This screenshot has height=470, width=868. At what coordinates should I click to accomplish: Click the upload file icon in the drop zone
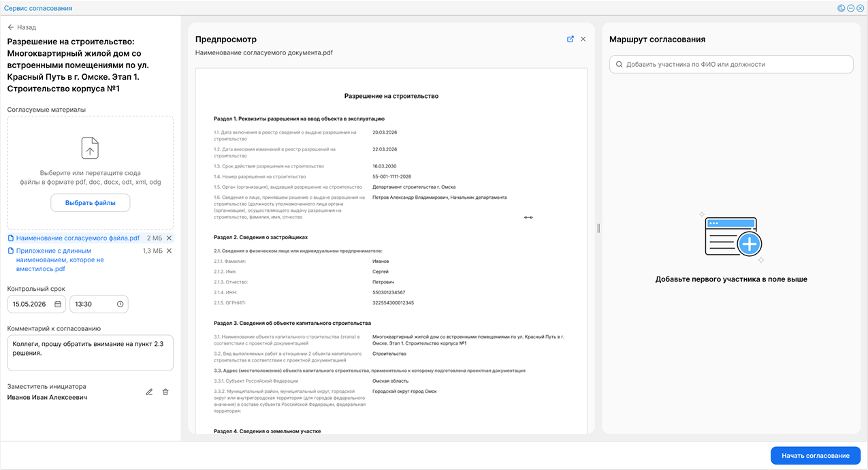[x=91, y=148]
